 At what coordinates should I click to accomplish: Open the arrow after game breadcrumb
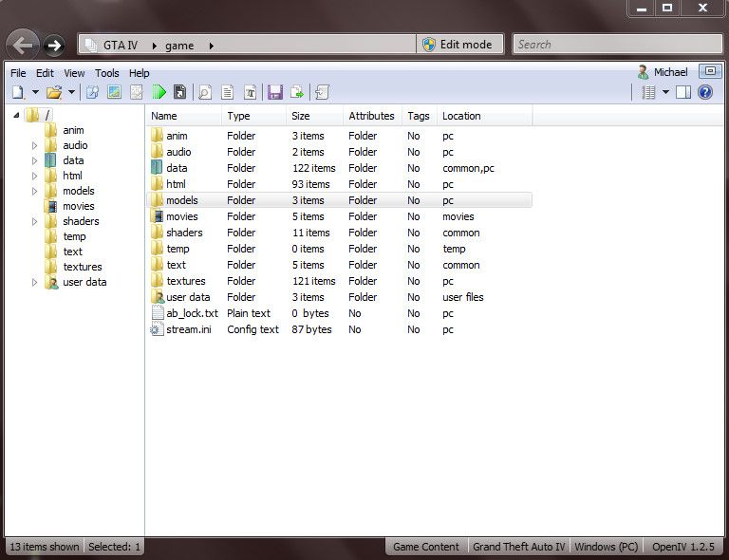pos(211,46)
